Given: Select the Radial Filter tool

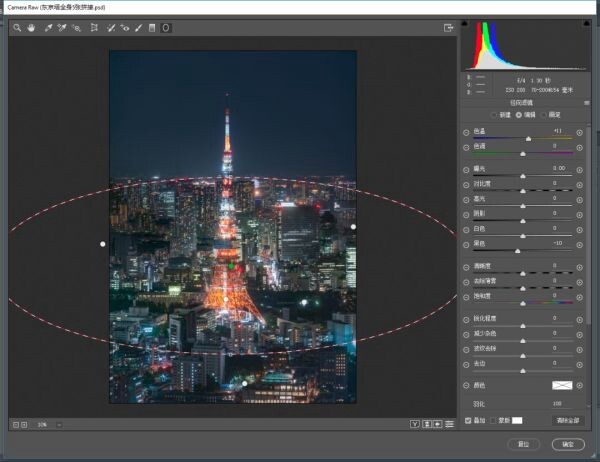Looking at the screenshot, I should click(166, 28).
